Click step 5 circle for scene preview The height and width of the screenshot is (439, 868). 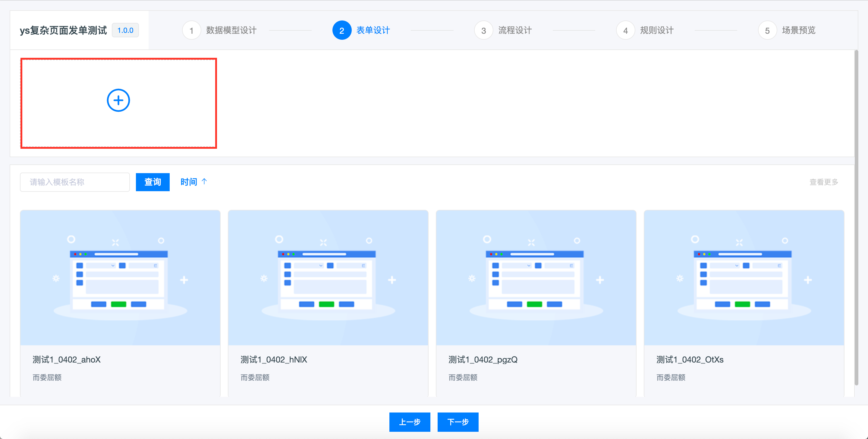point(767,31)
